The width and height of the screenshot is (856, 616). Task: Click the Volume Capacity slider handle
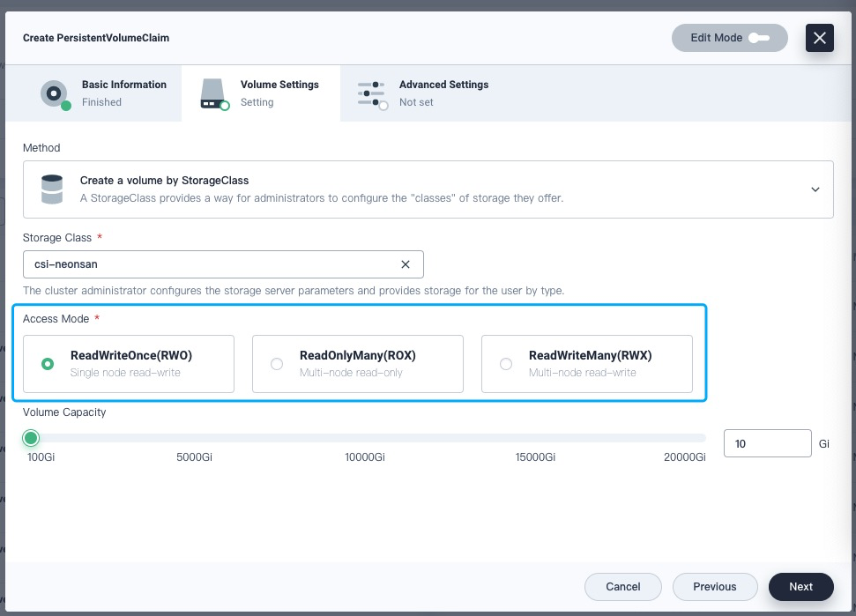click(31, 438)
